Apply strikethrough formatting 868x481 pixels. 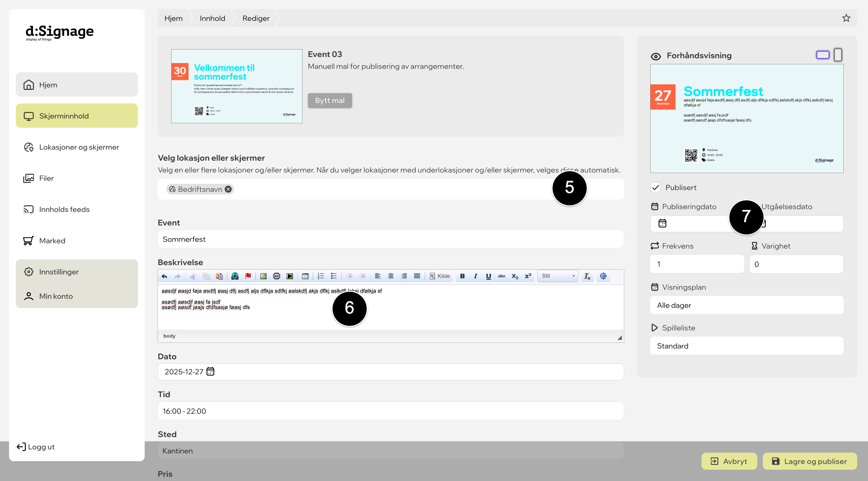[x=502, y=276]
